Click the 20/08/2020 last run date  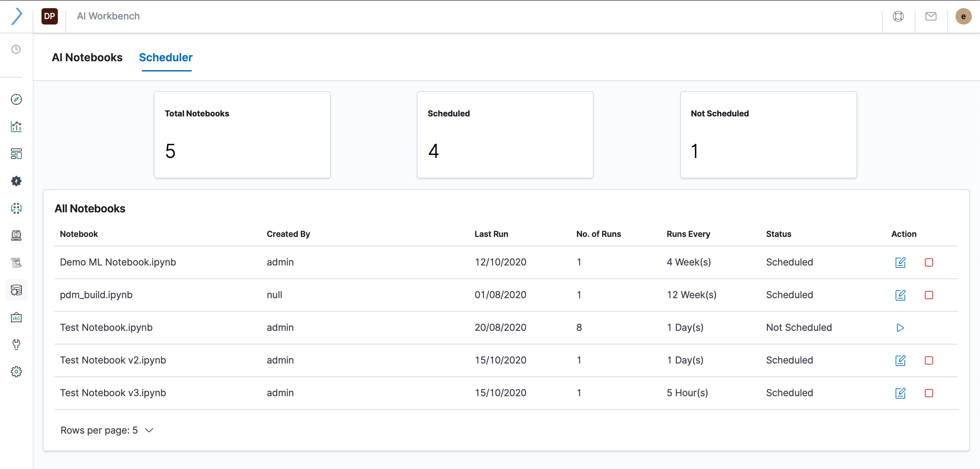coord(500,327)
